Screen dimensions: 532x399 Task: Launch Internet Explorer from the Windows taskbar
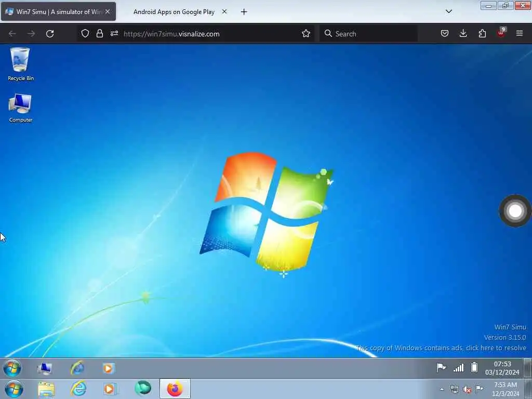pyautogui.click(x=79, y=389)
